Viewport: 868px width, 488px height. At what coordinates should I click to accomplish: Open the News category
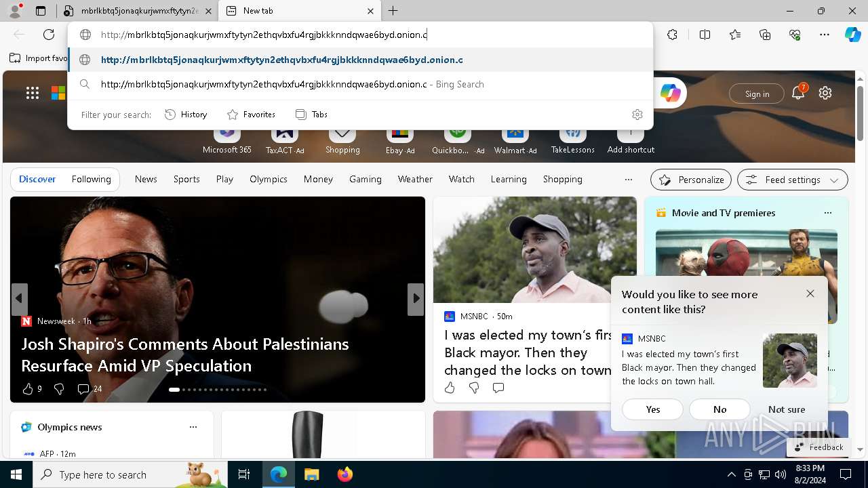[146, 180]
